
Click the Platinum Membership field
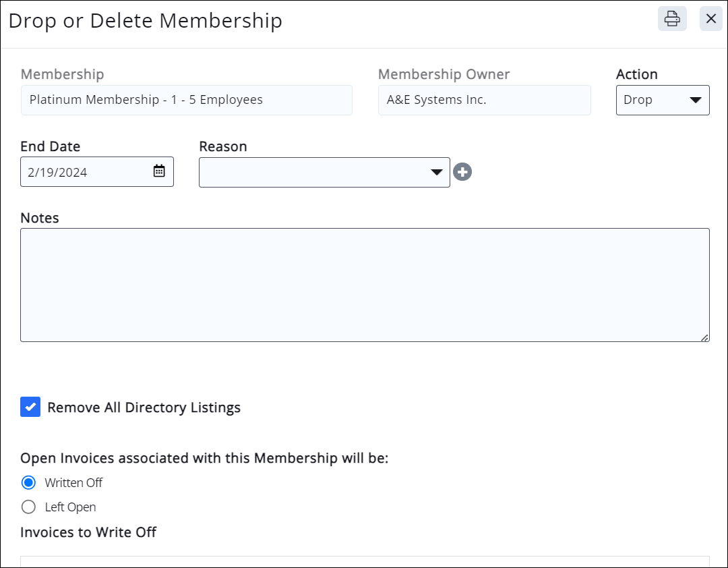(x=186, y=100)
